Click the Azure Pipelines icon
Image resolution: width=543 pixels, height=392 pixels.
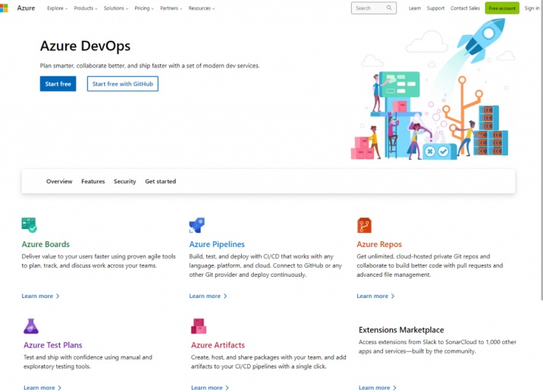tap(197, 224)
